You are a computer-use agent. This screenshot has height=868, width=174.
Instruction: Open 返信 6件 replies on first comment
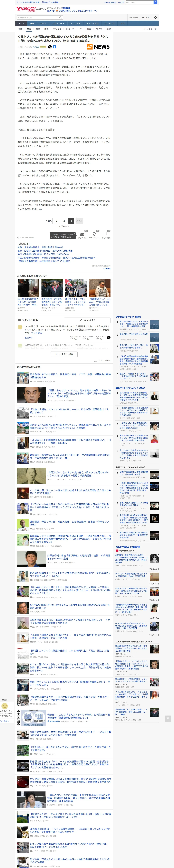click(28, 338)
